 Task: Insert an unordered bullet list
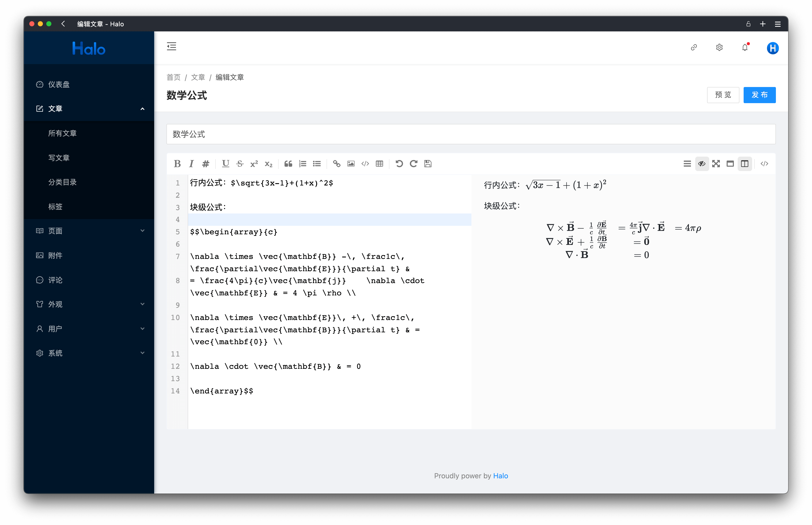click(x=317, y=164)
